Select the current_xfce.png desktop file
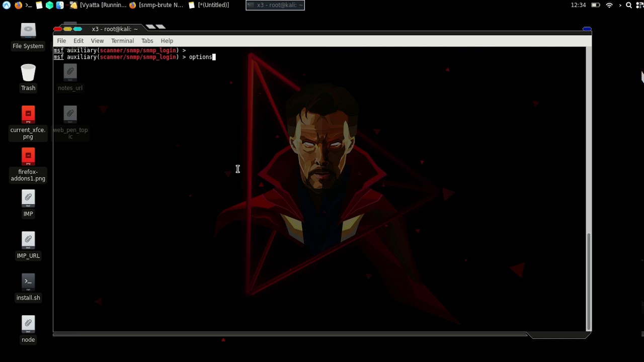The image size is (644, 362). (x=28, y=123)
